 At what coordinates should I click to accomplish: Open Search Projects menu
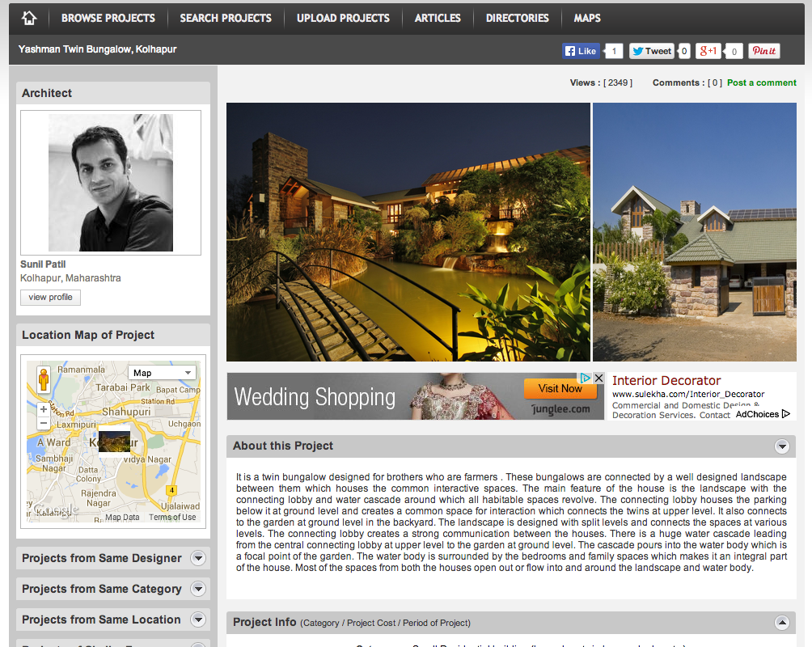tap(226, 18)
